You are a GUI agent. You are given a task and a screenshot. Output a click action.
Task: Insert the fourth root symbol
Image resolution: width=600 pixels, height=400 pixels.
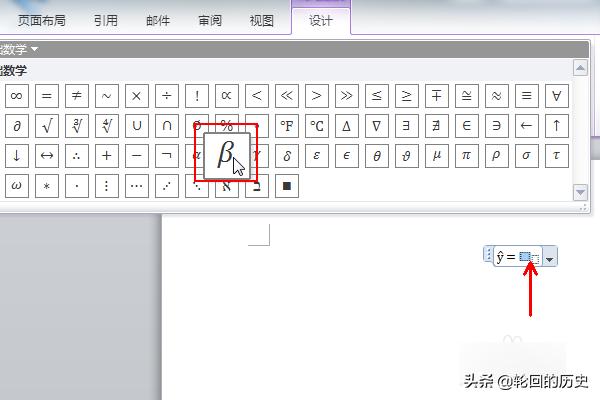click(107, 126)
